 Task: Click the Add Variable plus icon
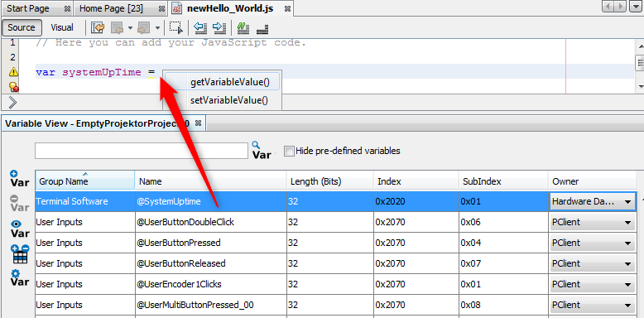click(x=19, y=179)
